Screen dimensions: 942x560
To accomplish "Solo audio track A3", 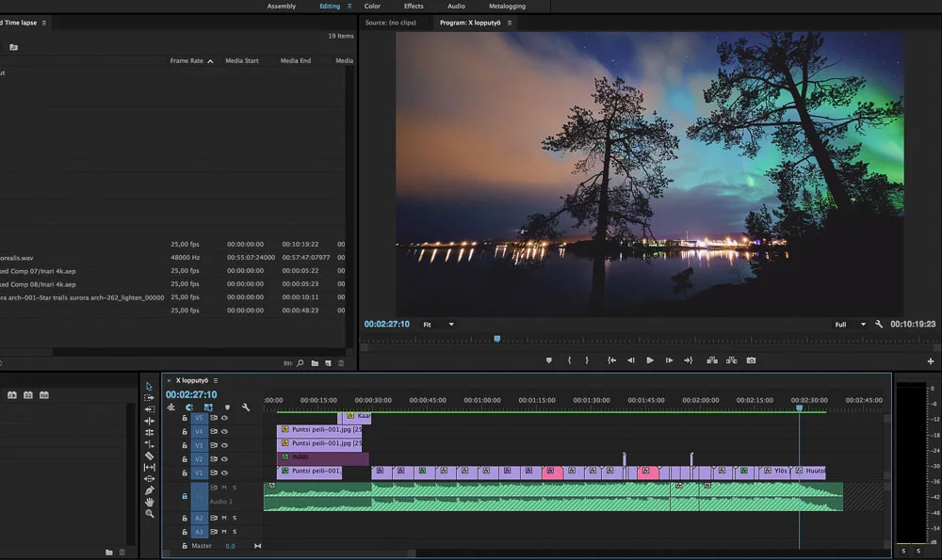I will tap(235, 531).
